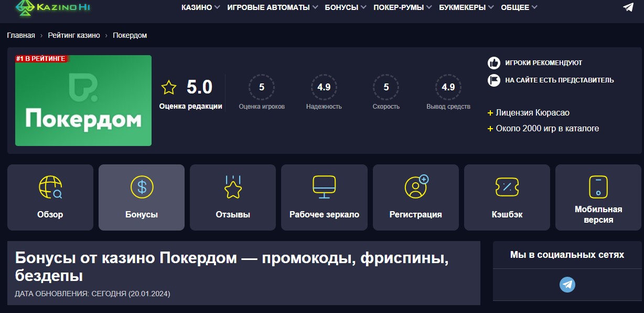Open the Рабочее зеркало tab label

324,214
